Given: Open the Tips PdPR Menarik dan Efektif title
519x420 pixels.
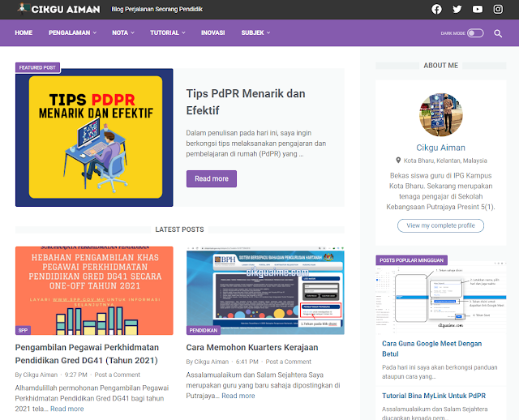Looking at the screenshot, I should (x=245, y=102).
